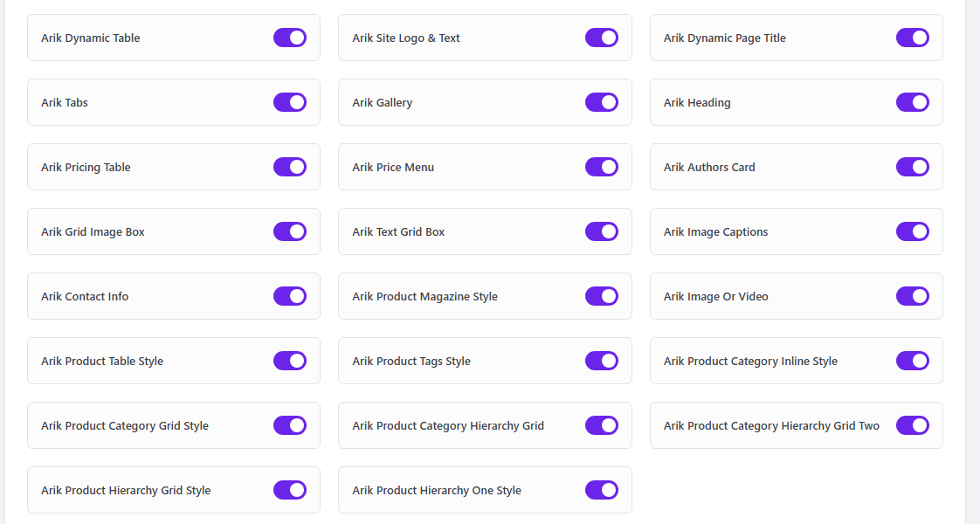Turn off Arik Contact Info
Viewport: 980px width, 524px height.
click(290, 296)
